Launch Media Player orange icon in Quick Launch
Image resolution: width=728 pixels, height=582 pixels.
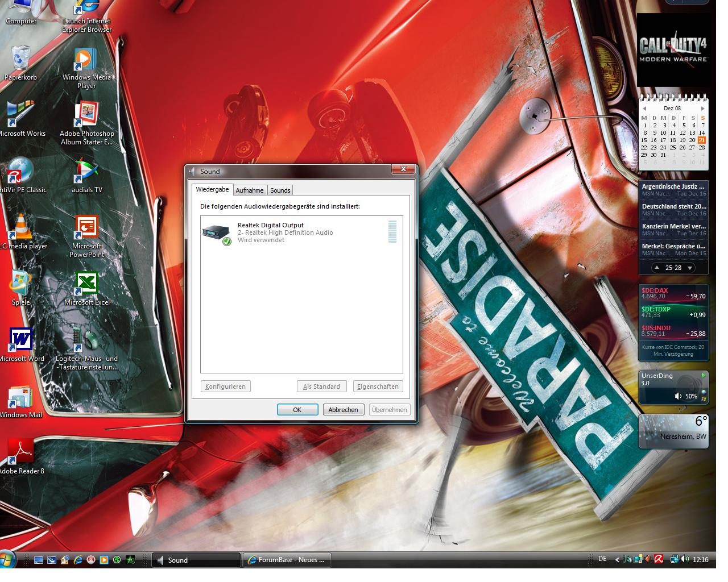click(x=104, y=560)
